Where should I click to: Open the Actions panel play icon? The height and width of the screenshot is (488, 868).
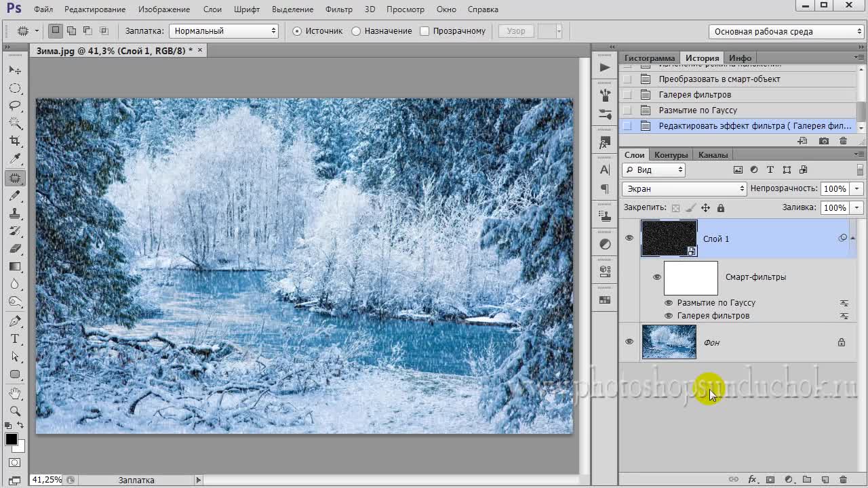(605, 67)
